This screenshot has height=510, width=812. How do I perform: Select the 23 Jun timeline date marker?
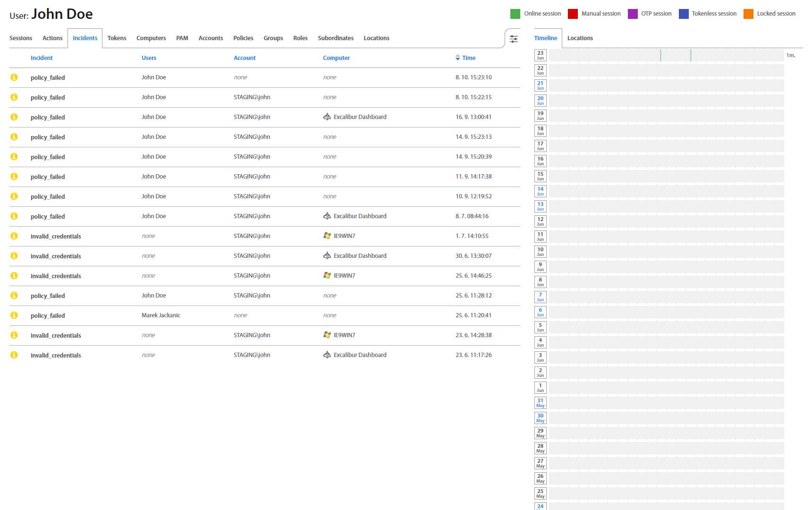[540, 55]
